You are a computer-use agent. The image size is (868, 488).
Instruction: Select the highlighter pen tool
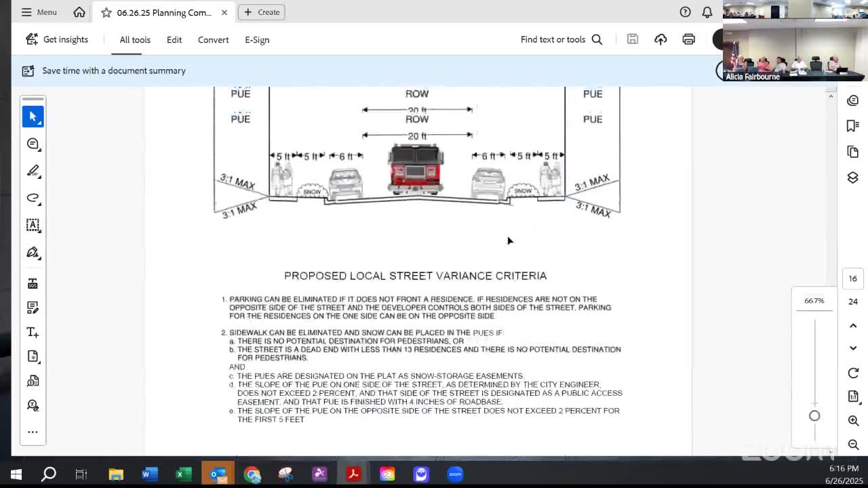33,171
